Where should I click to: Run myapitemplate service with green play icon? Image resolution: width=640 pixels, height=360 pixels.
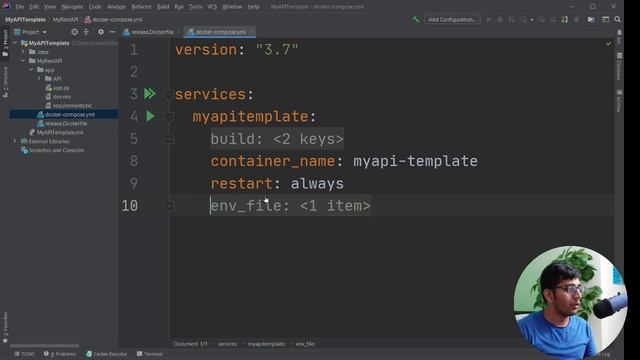150,116
